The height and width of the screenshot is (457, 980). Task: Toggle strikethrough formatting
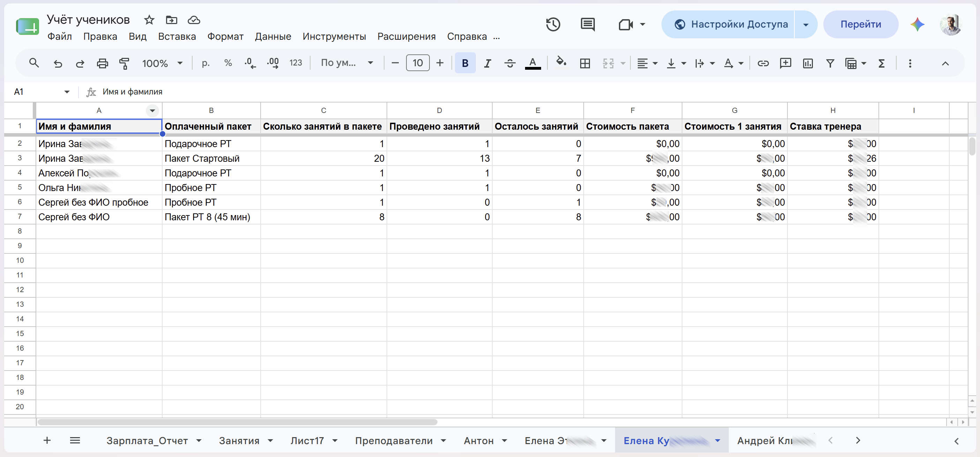[510, 63]
